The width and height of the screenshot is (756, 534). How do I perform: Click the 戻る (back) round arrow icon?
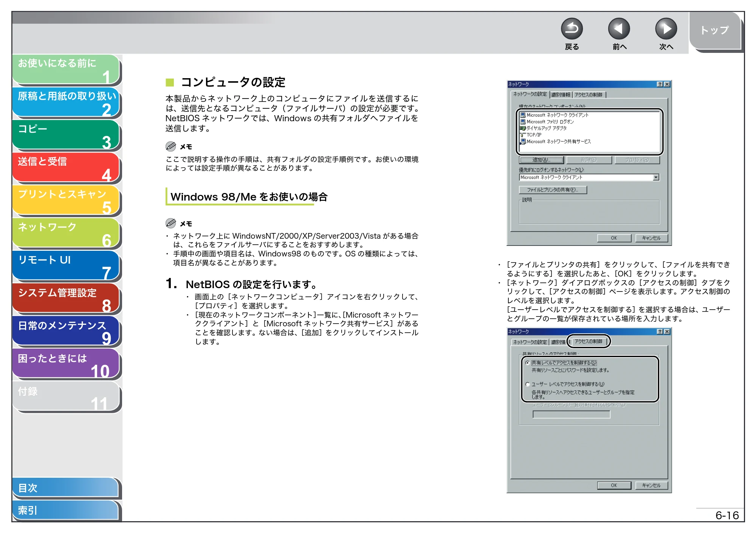click(x=572, y=29)
